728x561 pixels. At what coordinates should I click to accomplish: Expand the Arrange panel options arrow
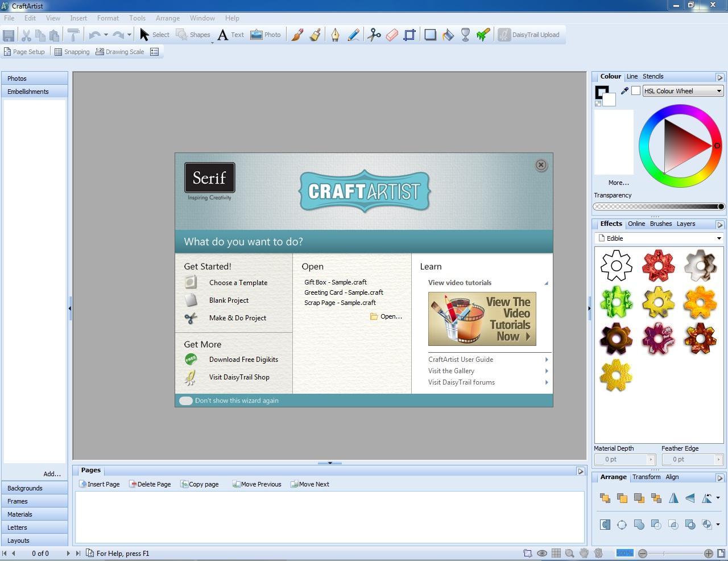point(719,477)
